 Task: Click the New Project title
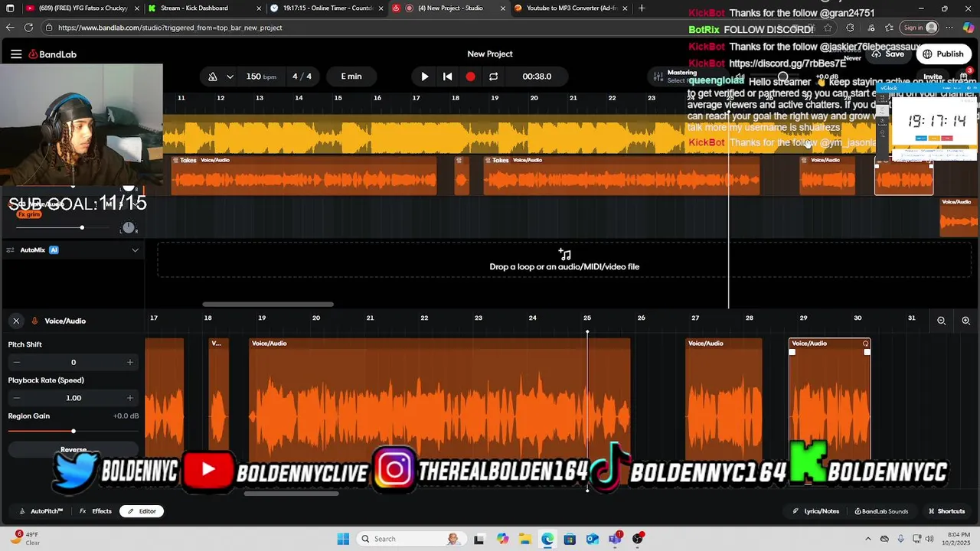click(x=490, y=54)
